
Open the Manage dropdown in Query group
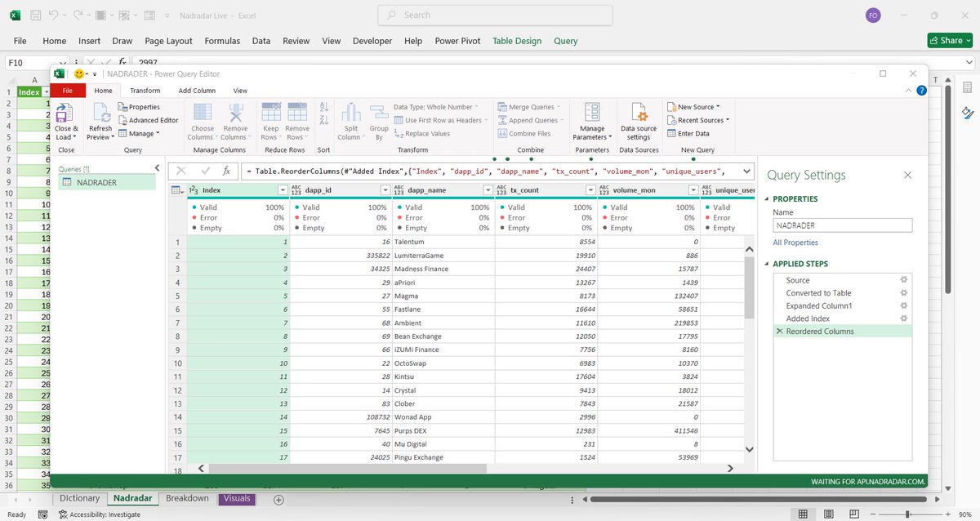click(x=138, y=133)
